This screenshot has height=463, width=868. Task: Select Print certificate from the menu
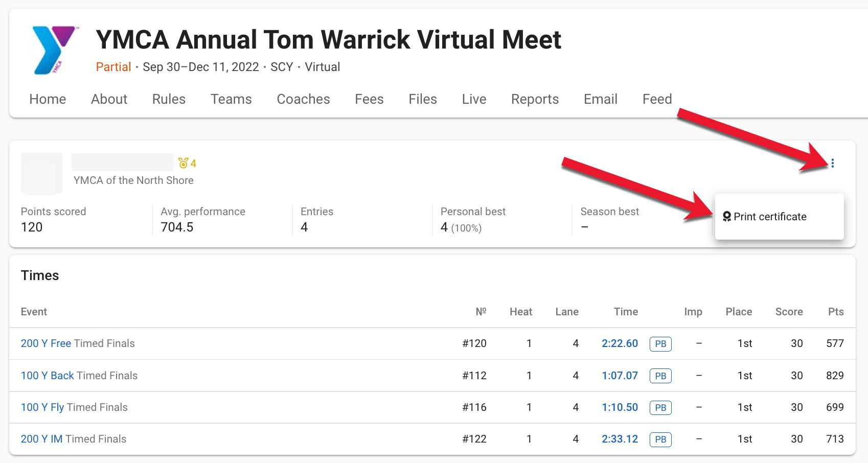click(769, 216)
